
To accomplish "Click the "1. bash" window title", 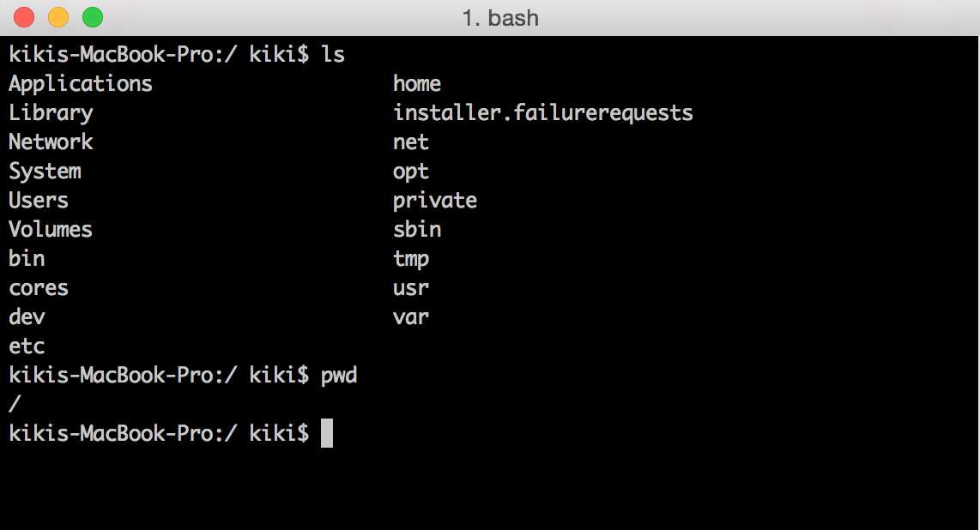I will click(x=500, y=17).
